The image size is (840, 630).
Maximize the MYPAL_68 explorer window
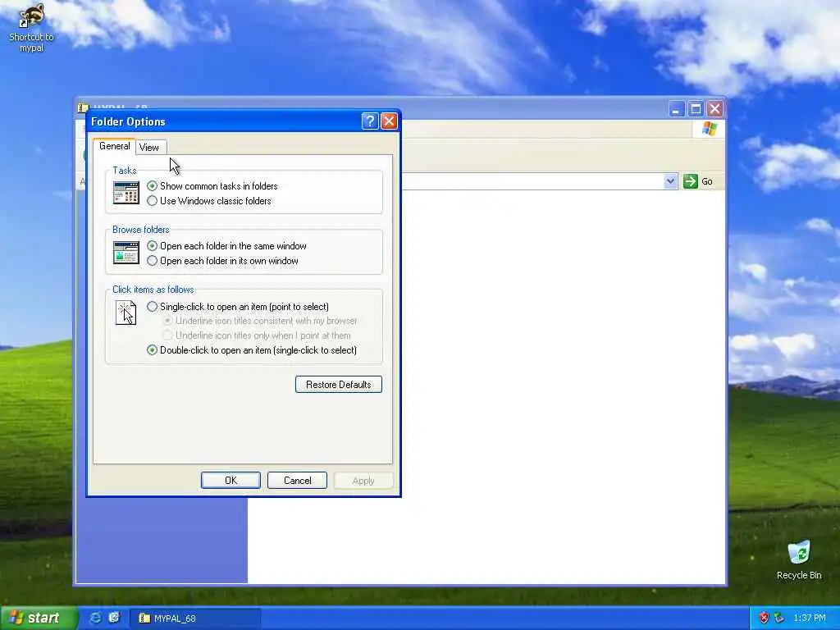[x=696, y=109]
